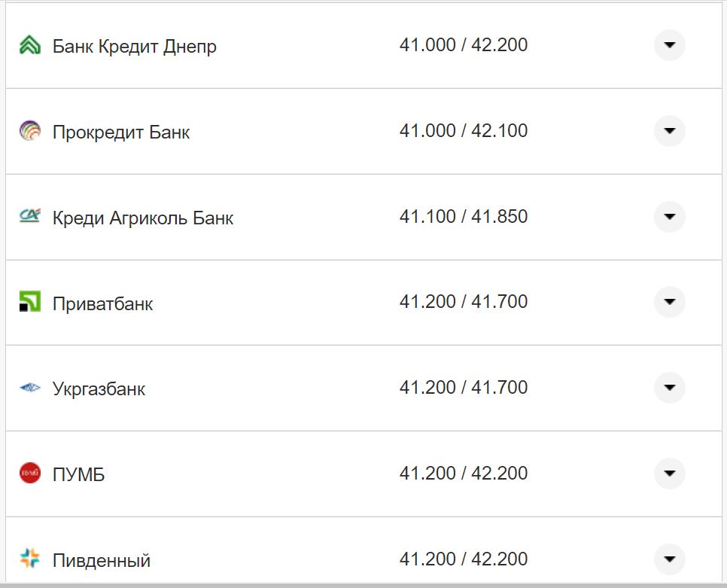Click the Укргазбанк emblem
Viewport: 727px width, 588px height.
[x=29, y=388]
